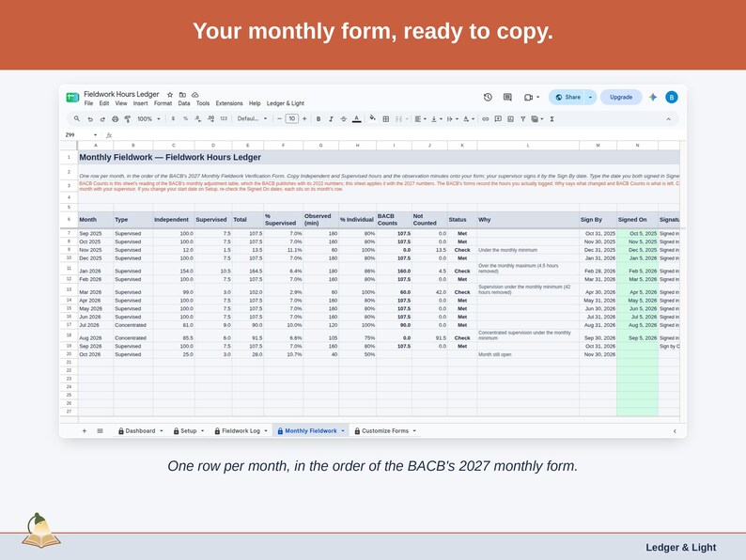Screen dimensions: 746x560
Task: Open the fill color bucket picker
Action: pos(372,118)
